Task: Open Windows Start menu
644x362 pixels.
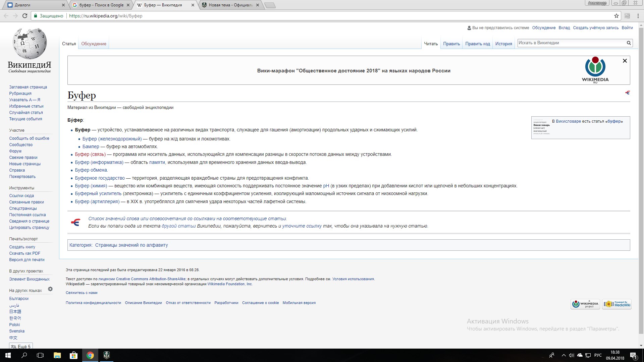Action: pyautogui.click(x=8, y=355)
